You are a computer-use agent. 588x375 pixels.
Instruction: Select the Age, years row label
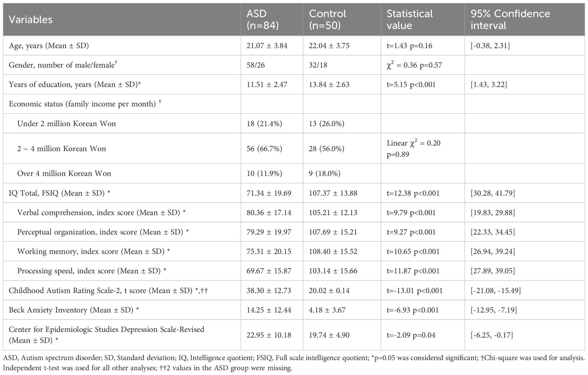pyautogui.click(x=49, y=46)
